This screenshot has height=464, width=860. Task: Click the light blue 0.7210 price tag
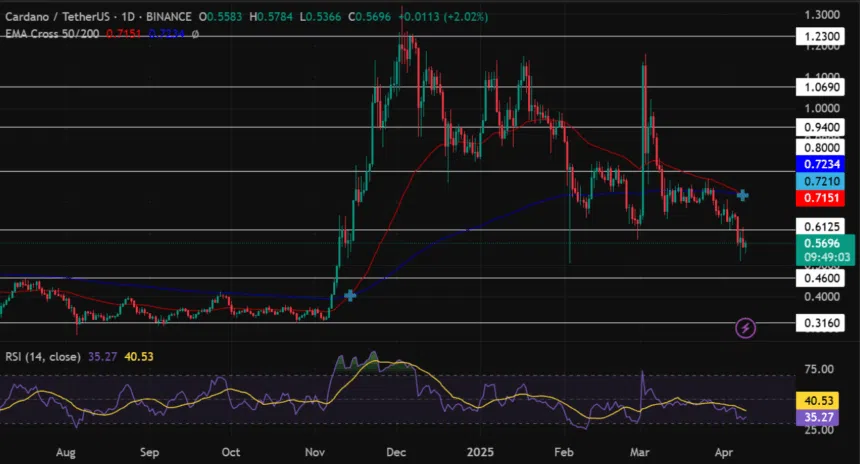821,181
